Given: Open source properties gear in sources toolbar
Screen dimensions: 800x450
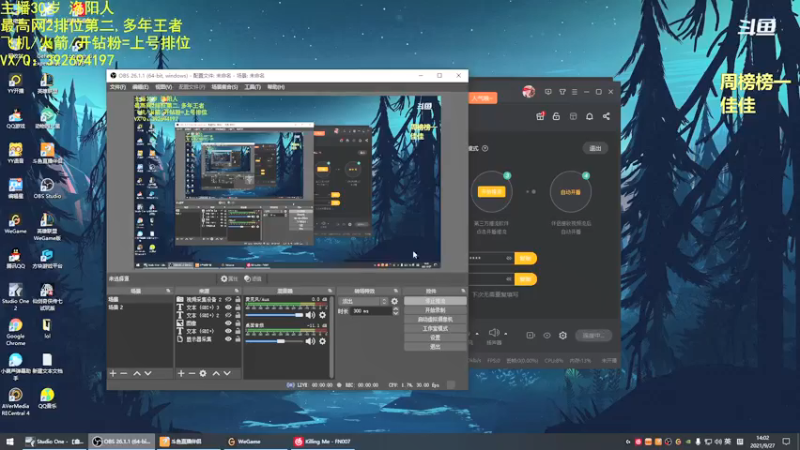Looking at the screenshot, I should point(203,373).
